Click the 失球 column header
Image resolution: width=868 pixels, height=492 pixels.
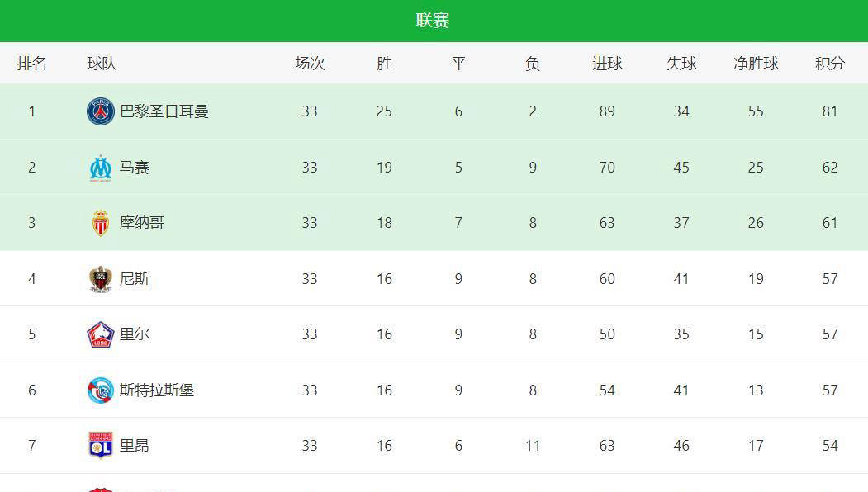point(681,64)
